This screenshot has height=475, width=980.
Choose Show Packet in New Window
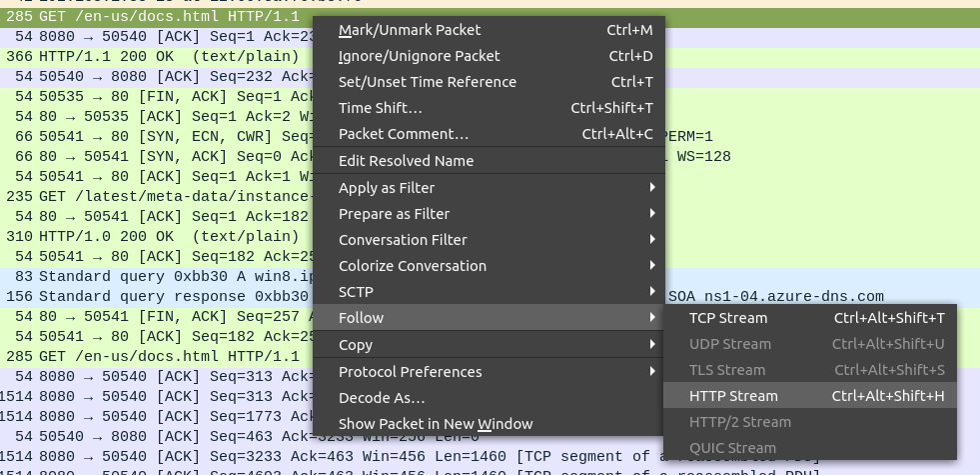coord(436,424)
